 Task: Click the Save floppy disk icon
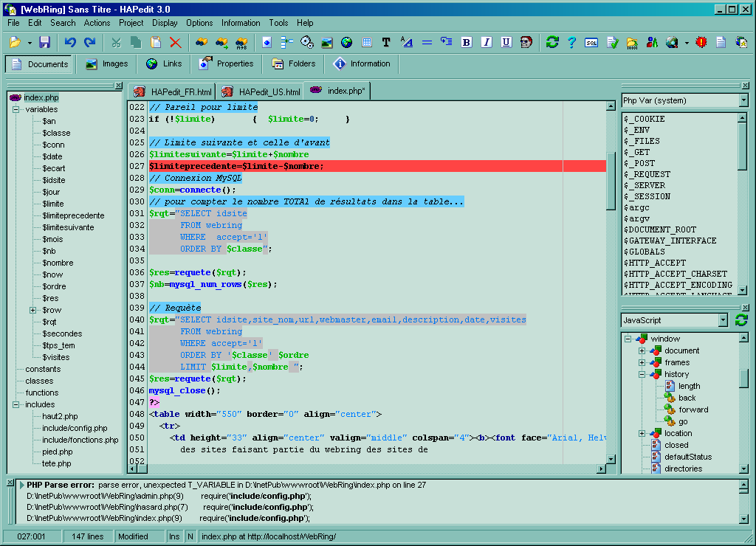pos(44,43)
